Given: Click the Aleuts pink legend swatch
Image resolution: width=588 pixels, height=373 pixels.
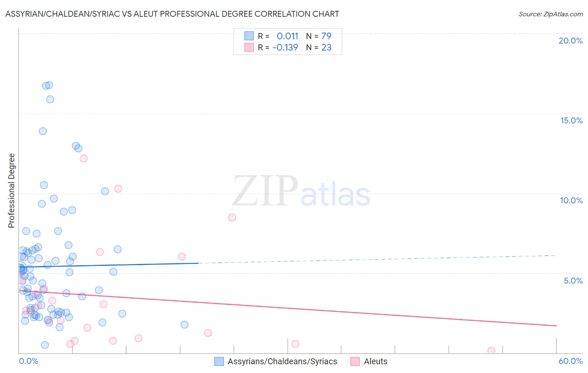Looking at the screenshot, I should pos(355,361).
